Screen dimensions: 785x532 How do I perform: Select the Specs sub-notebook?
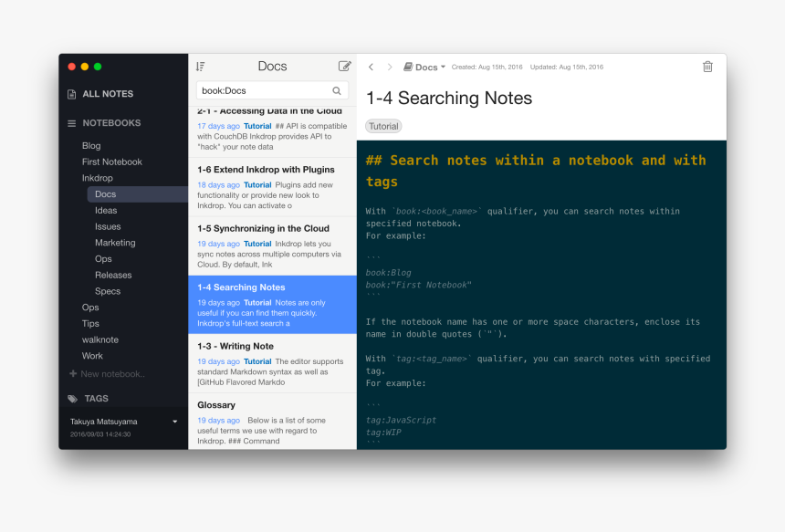[108, 291]
